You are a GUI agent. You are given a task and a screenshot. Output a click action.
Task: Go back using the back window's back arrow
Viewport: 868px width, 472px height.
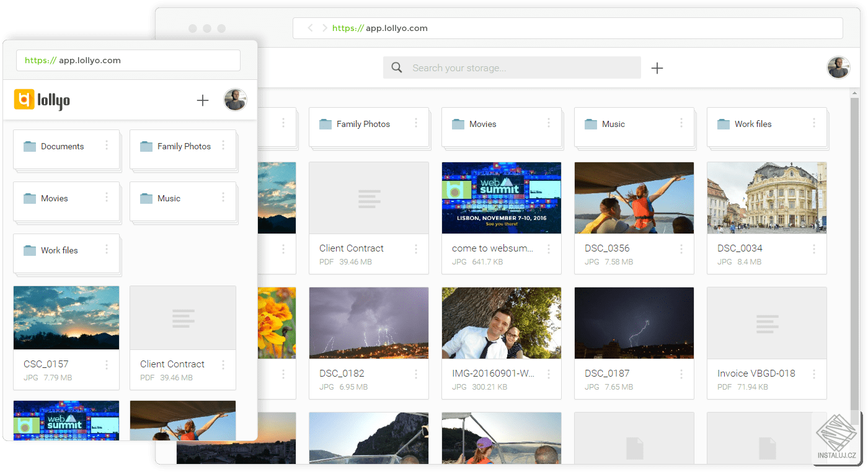click(x=311, y=28)
